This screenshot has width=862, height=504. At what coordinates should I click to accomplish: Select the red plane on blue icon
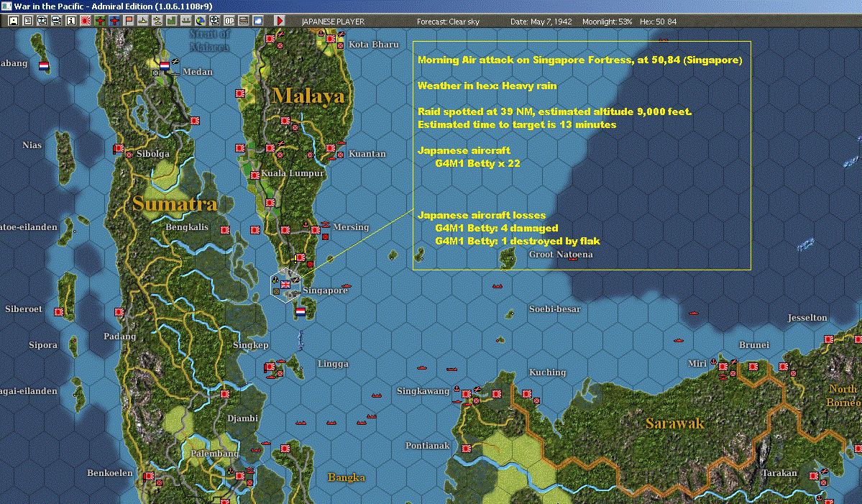tap(114, 21)
